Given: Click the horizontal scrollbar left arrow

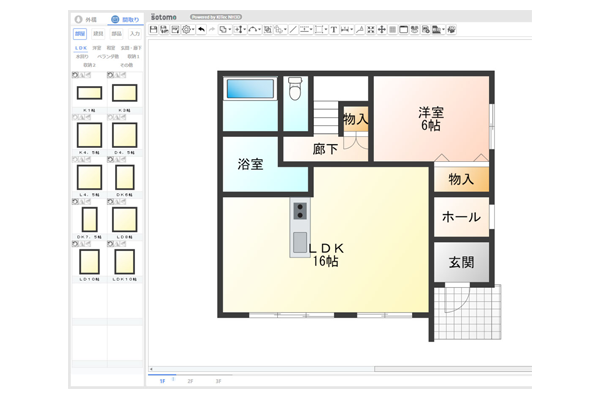Looking at the screenshot, I should click(x=152, y=368).
